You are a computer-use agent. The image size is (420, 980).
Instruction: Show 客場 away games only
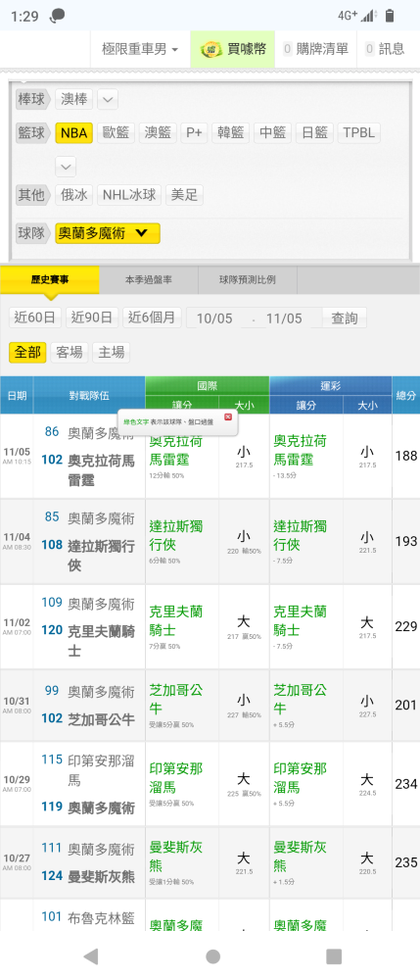[x=70, y=352]
